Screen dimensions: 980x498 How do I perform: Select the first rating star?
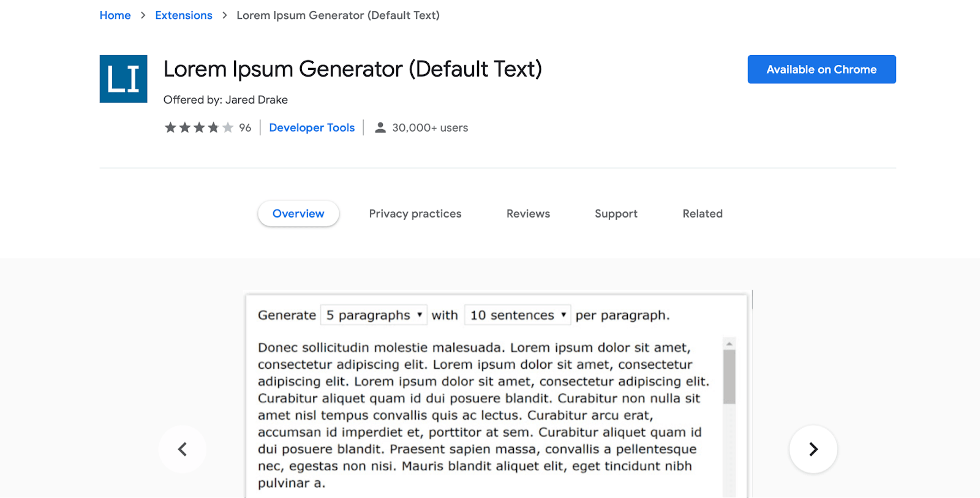pyautogui.click(x=170, y=127)
